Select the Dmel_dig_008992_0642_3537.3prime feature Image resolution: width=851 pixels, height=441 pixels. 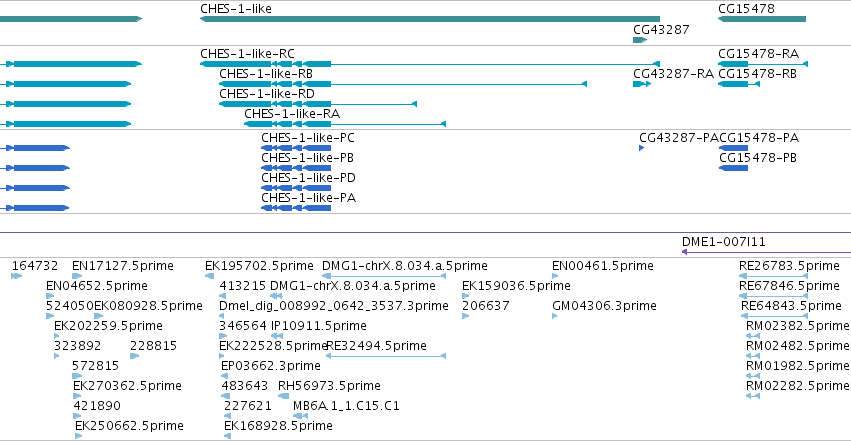[222, 316]
